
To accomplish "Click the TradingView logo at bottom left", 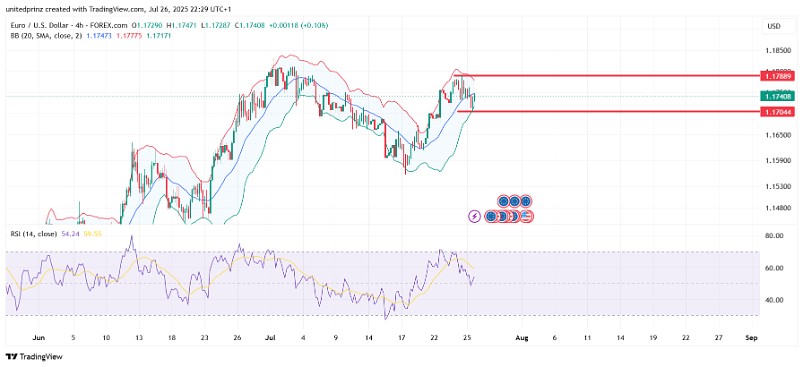I will click(x=34, y=356).
